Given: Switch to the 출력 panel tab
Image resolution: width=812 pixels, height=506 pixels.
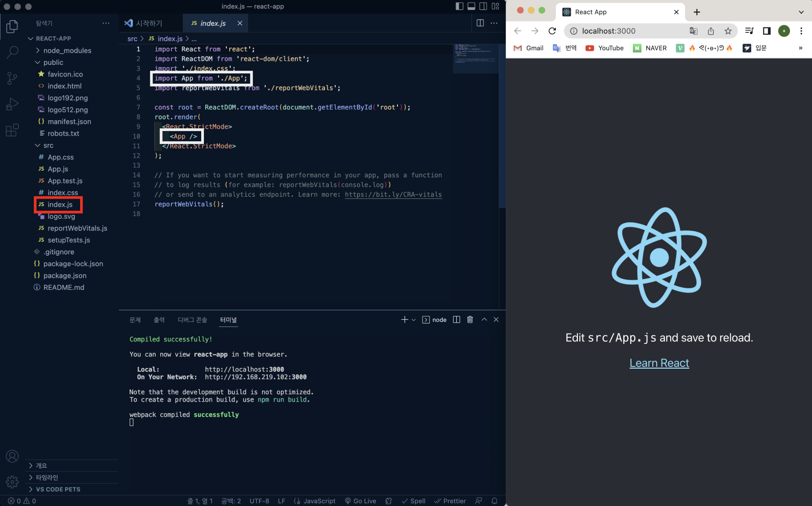Looking at the screenshot, I should click(x=159, y=320).
